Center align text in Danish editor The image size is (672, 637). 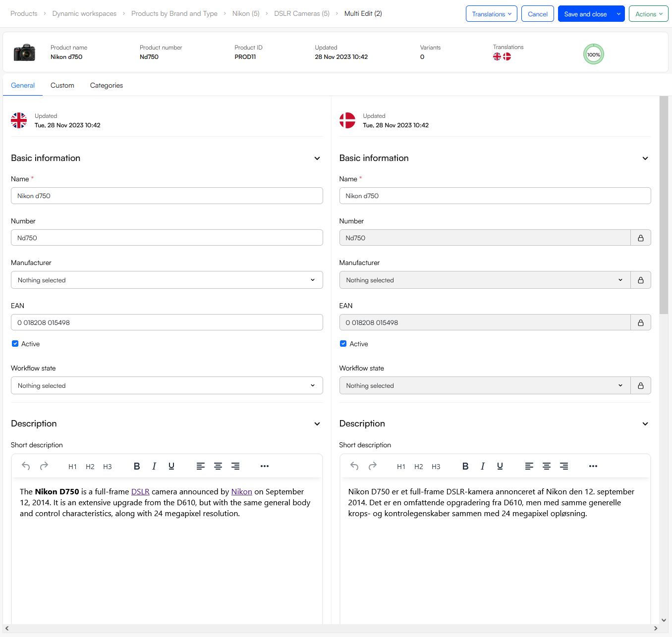pyautogui.click(x=547, y=466)
